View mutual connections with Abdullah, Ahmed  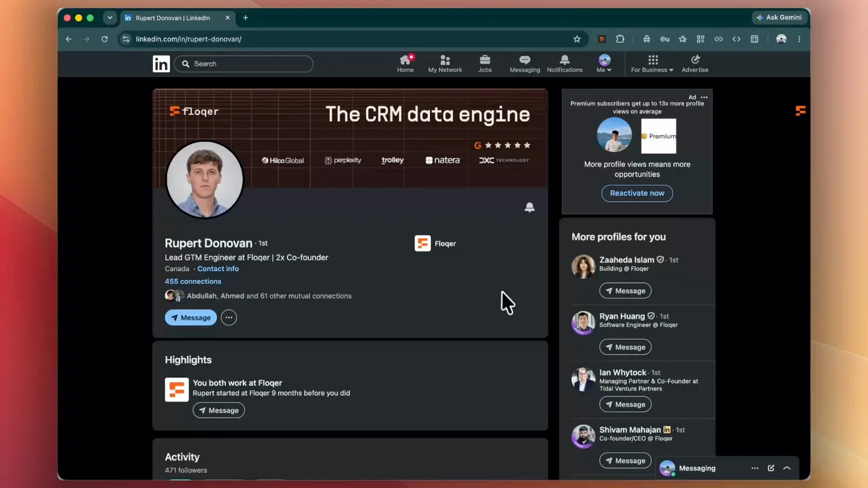(269, 296)
